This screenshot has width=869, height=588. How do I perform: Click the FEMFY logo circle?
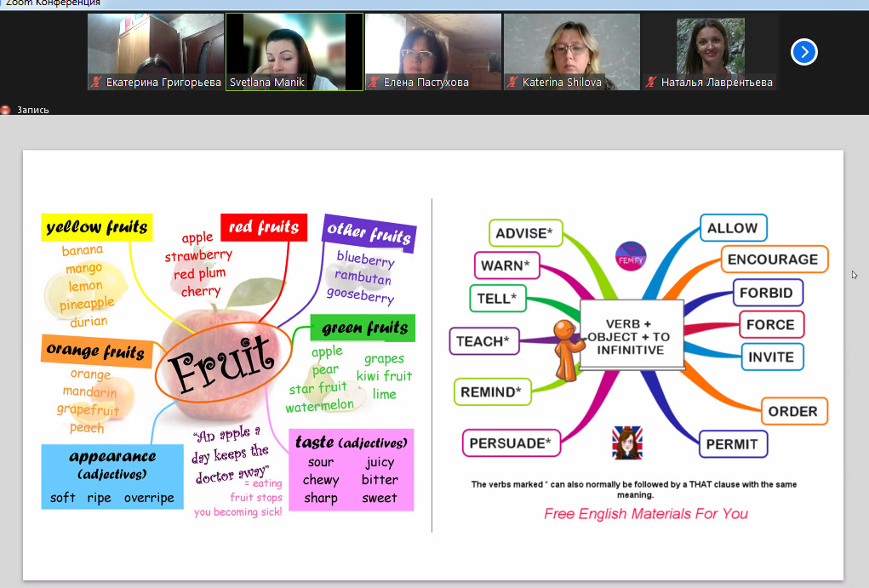pos(631,257)
